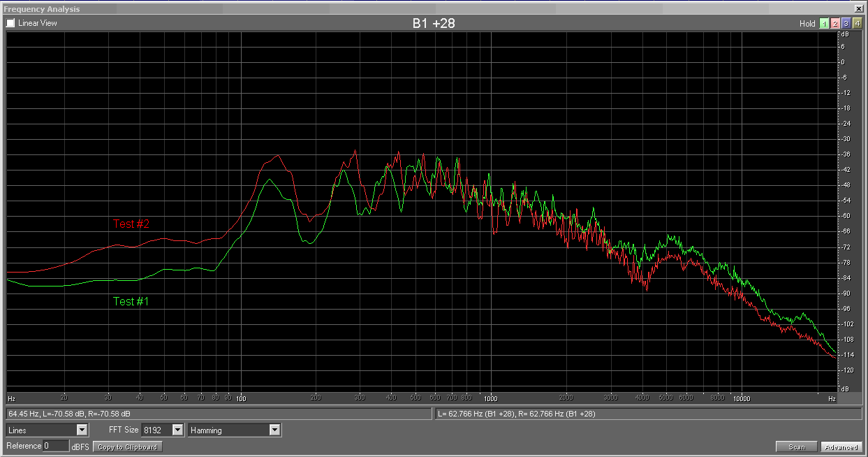Click the 1000 Hz frequency axis mark
This screenshot has width=868, height=457.
(490, 398)
